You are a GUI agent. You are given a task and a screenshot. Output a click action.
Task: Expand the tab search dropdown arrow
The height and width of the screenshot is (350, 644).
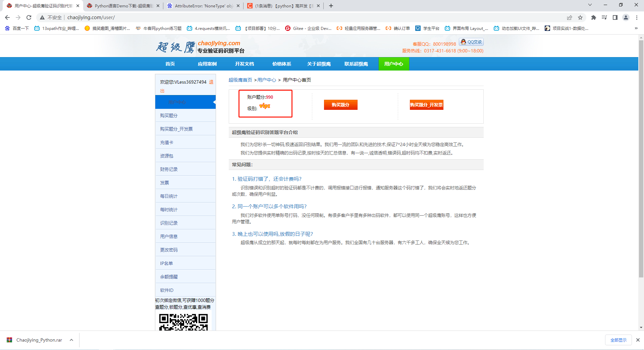coord(590,5)
